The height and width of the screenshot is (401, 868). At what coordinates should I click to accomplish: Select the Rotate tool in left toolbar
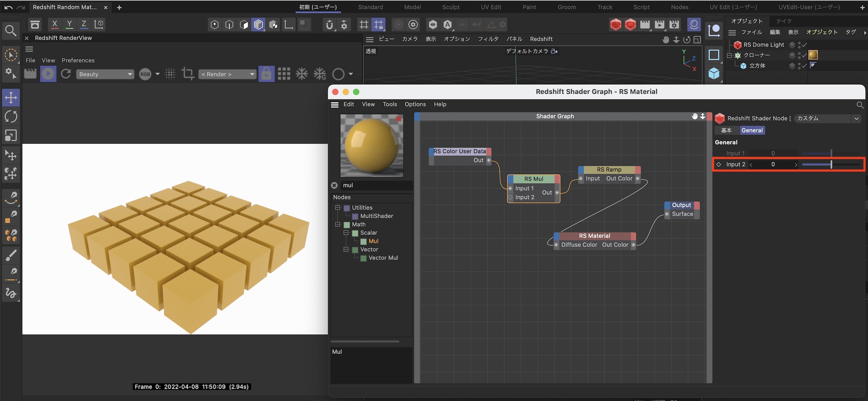(x=11, y=116)
